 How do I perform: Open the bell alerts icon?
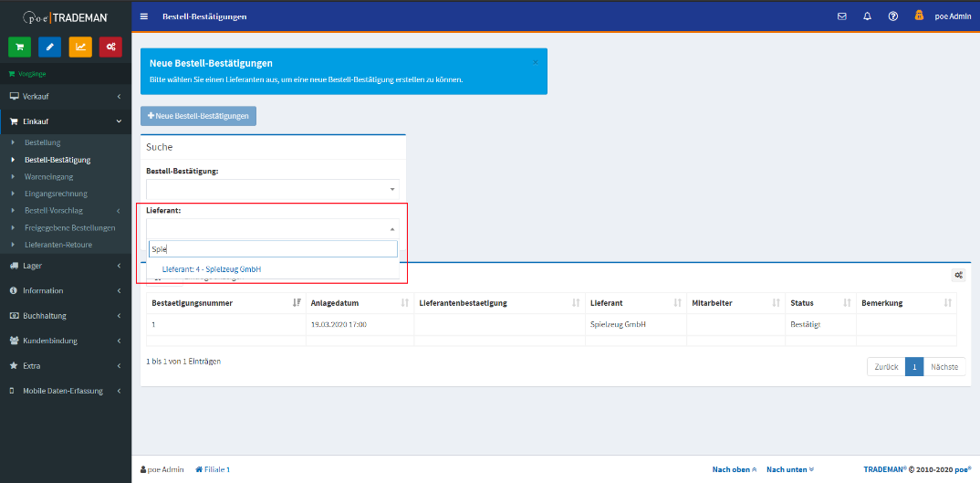(867, 16)
